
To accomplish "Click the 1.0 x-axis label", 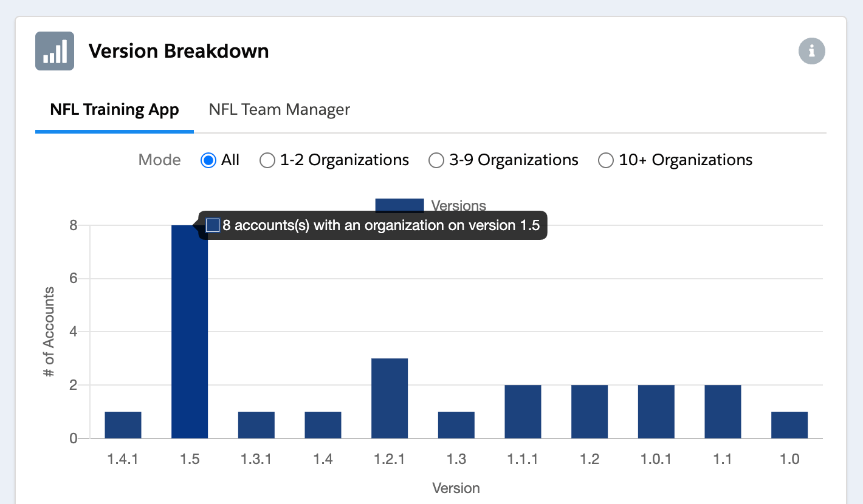I will click(789, 459).
